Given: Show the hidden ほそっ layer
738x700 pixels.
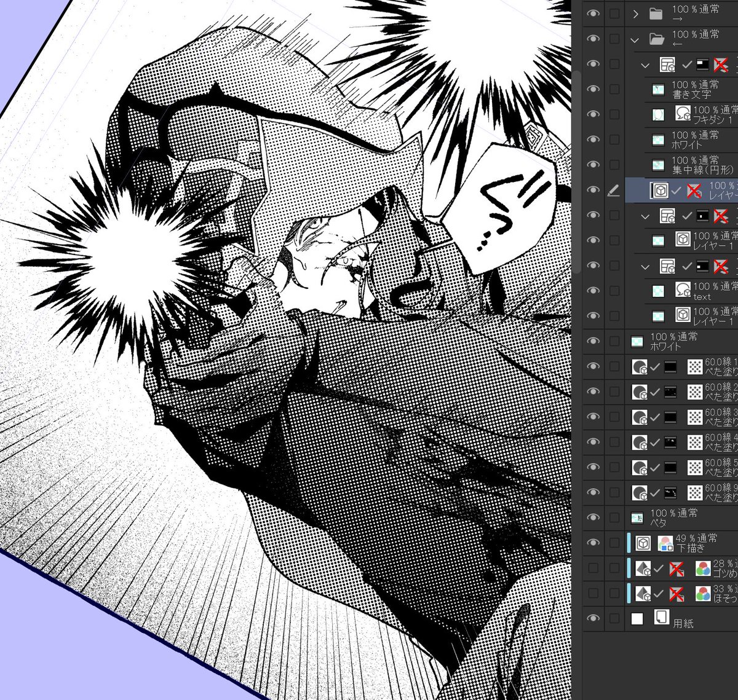Looking at the screenshot, I should point(593,594).
